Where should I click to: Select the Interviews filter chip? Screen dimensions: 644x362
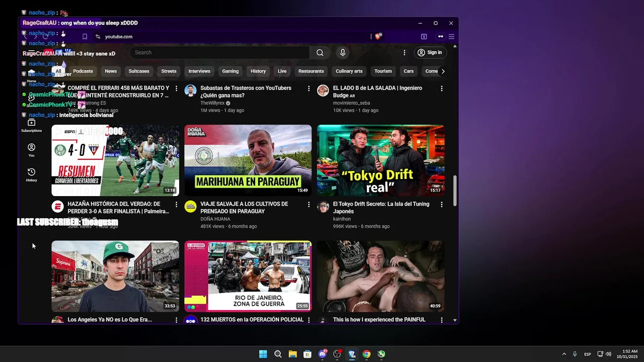pyautogui.click(x=199, y=71)
